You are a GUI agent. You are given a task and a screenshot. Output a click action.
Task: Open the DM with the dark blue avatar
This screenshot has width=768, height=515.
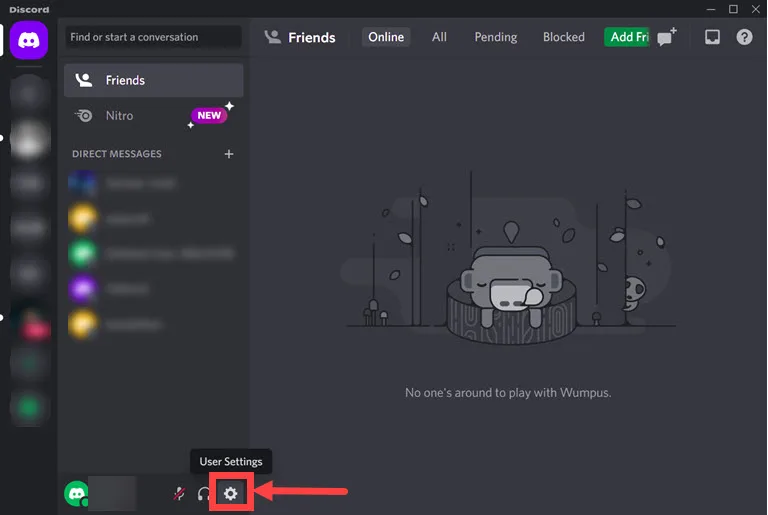[x=153, y=183]
